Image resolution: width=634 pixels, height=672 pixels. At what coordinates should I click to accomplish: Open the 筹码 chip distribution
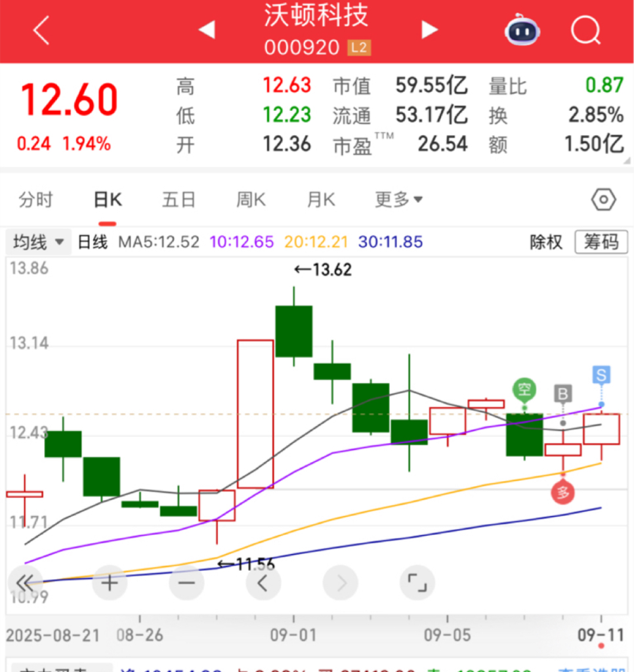(601, 242)
